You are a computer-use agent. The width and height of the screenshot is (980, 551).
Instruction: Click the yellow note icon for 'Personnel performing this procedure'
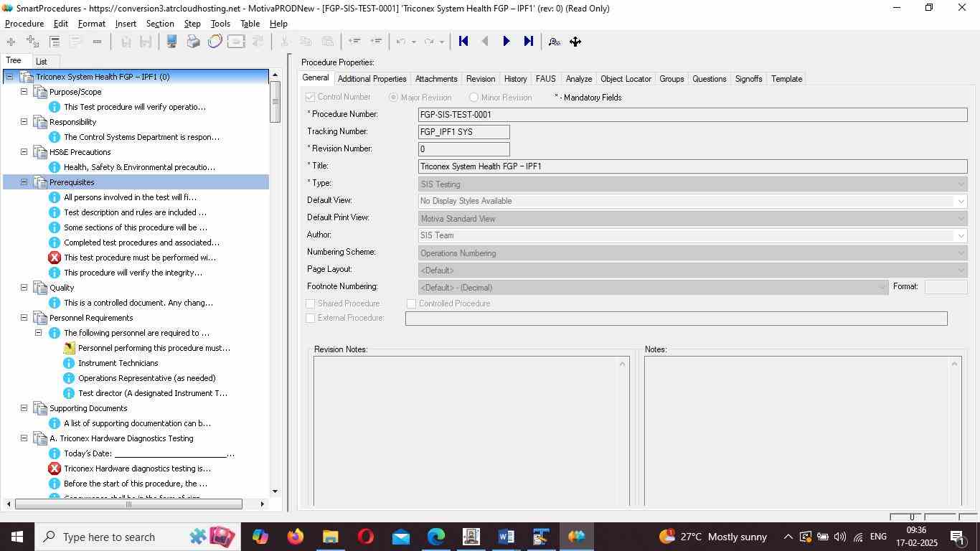click(69, 348)
